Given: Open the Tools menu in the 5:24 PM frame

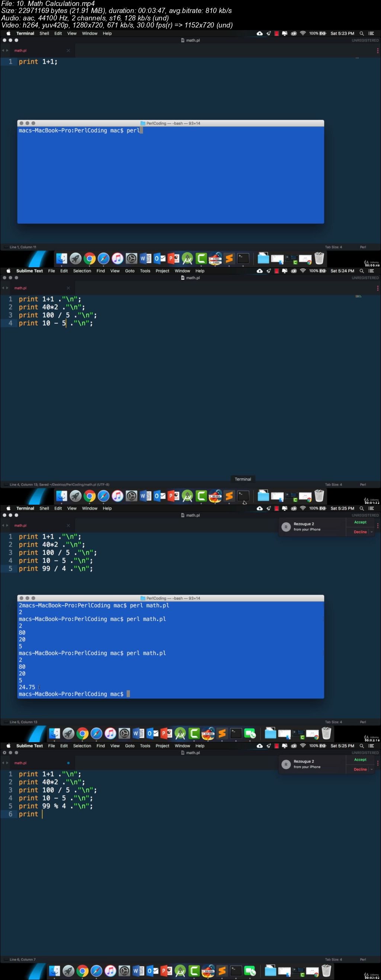Looking at the screenshot, I should pos(145,271).
